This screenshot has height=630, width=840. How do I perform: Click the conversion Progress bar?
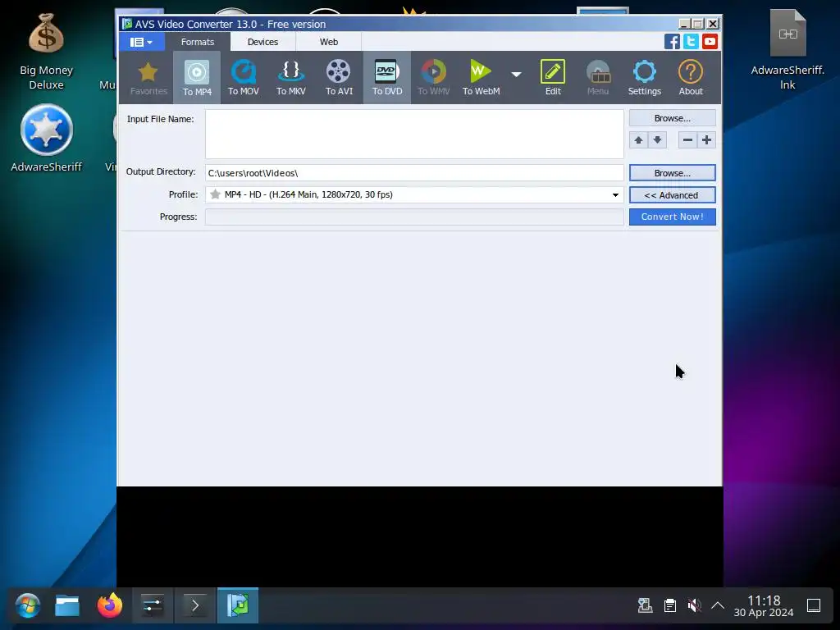tap(414, 217)
